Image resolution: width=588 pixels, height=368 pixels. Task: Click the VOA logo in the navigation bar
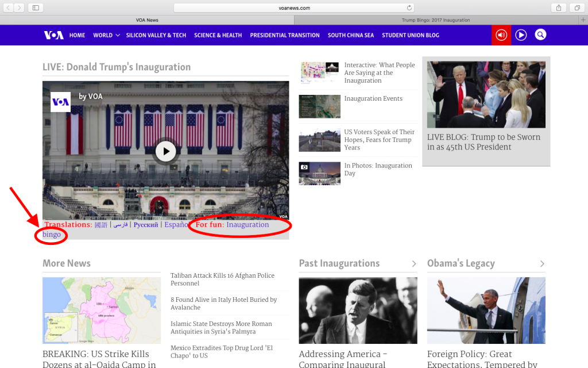[x=53, y=35]
